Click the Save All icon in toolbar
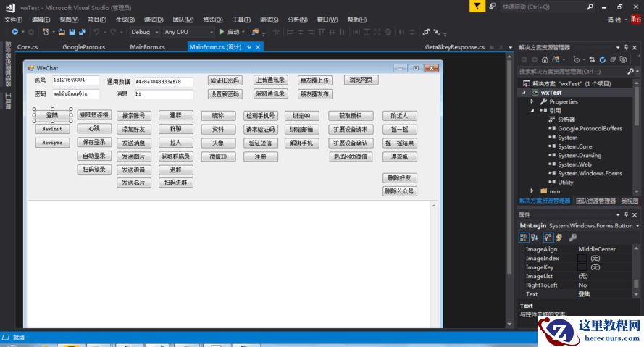Image resolution: width=644 pixels, height=347 pixels. tap(83, 32)
